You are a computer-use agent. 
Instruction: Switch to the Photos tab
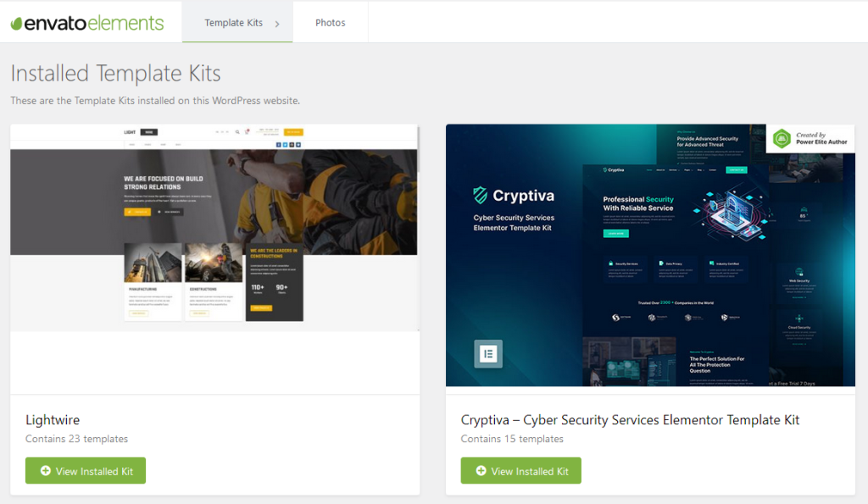pyautogui.click(x=330, y=23)
